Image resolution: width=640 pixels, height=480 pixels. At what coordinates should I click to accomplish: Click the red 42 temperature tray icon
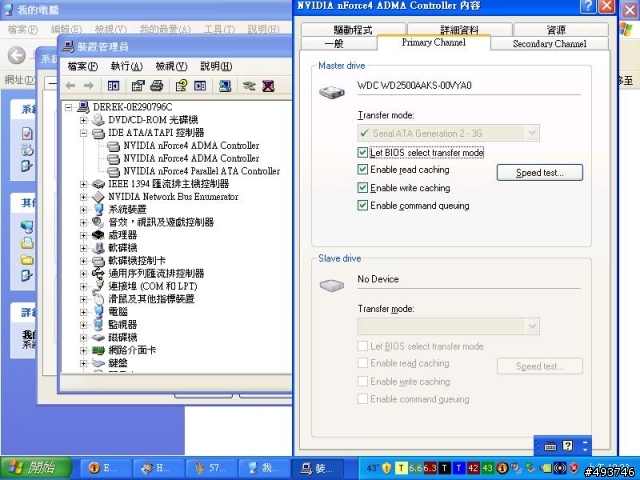click(x=473, y=468)
